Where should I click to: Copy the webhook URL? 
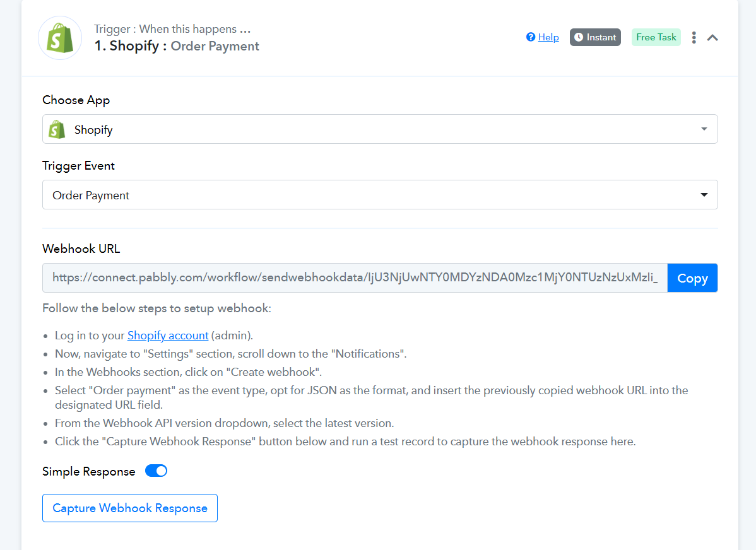692,278
